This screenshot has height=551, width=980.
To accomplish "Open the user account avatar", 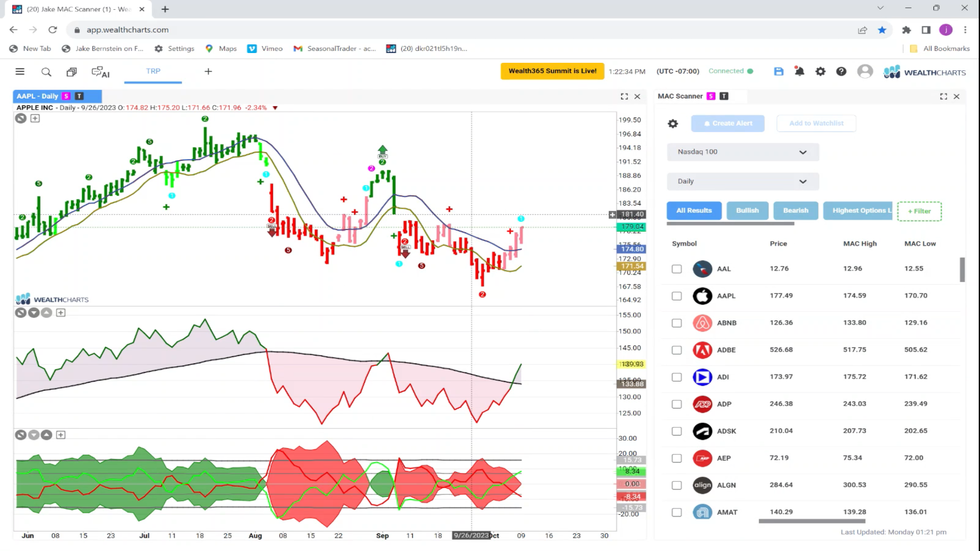I will coord(865,71).
